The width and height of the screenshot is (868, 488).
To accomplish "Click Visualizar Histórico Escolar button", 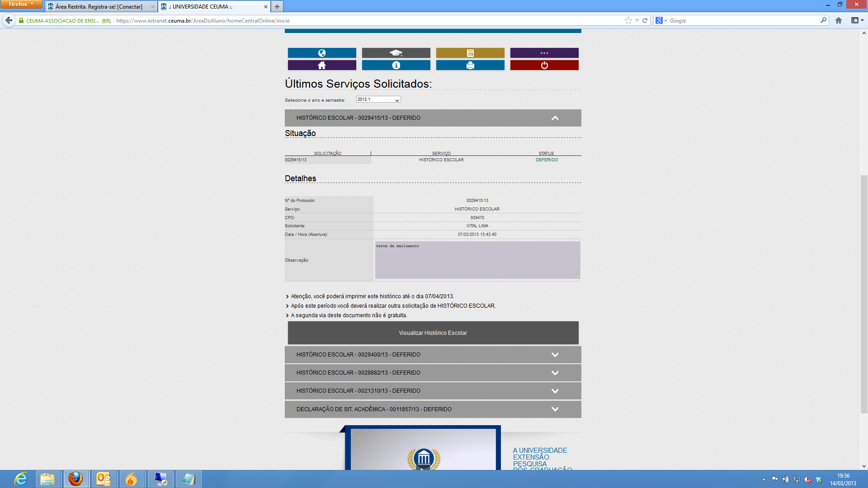I will 433,333.
